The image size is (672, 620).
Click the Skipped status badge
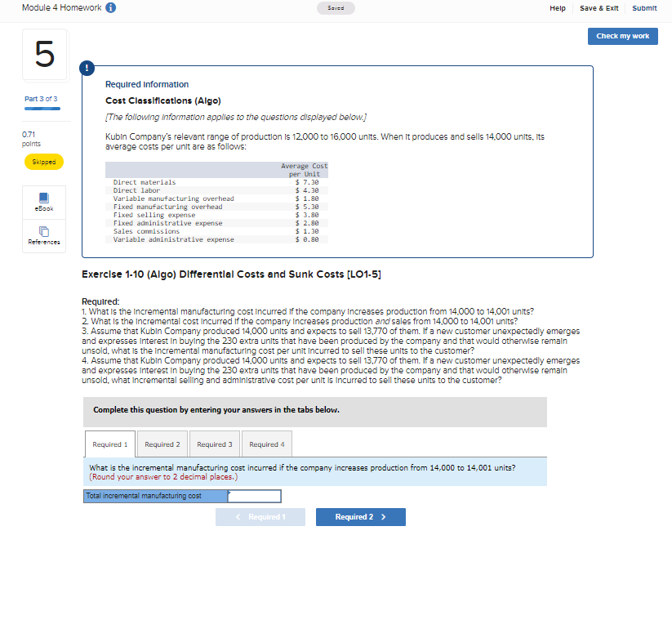click(x=43, y=161)
